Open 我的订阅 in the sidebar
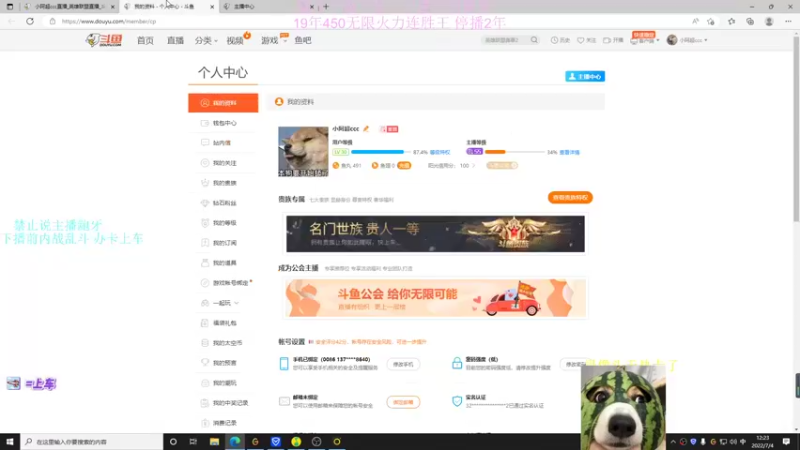Viewport: 800px width, 450px height. click(223, 243)
